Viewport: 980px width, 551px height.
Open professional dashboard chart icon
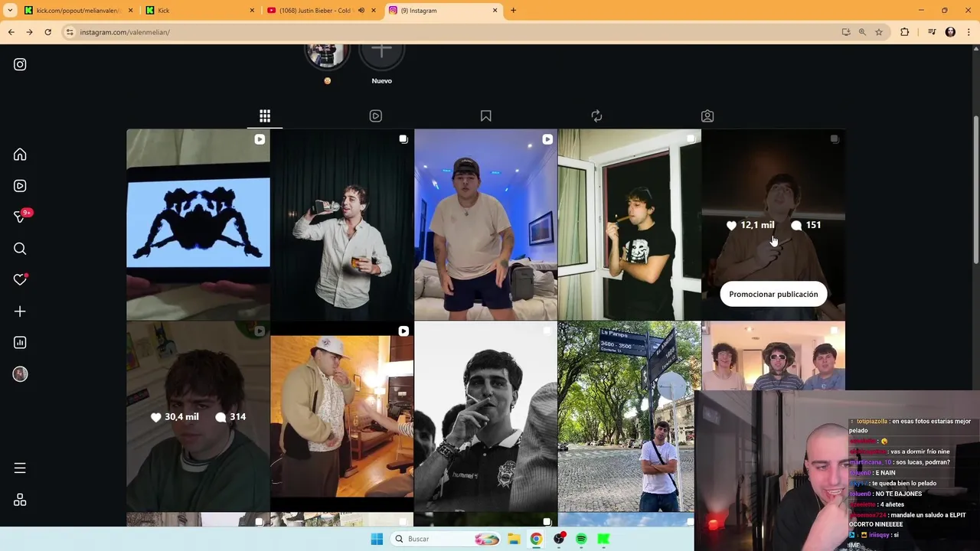click(x=20, y=343)
